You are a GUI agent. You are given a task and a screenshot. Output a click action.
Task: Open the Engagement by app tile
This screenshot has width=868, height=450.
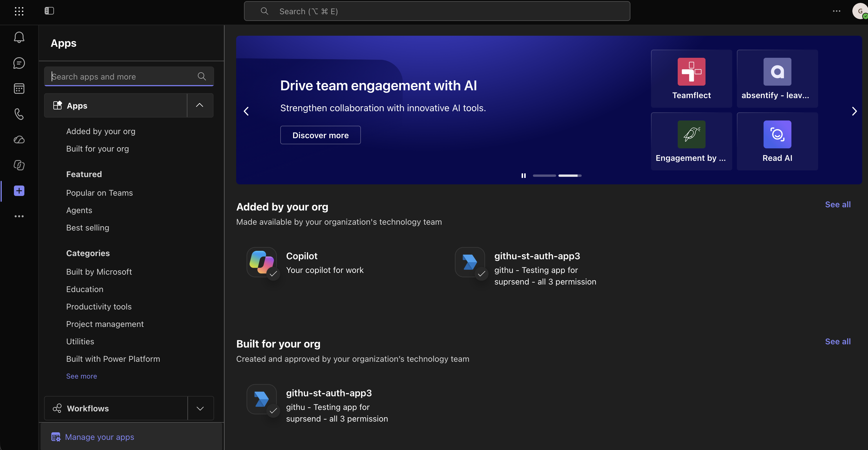691,141
